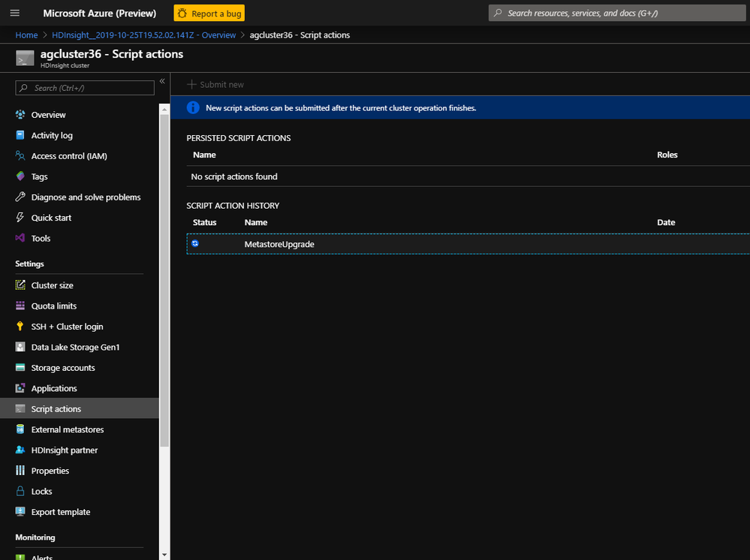The height and width of the screenshot is (560, 750).
Task: Click the Date column header
Action: [666, 222]
